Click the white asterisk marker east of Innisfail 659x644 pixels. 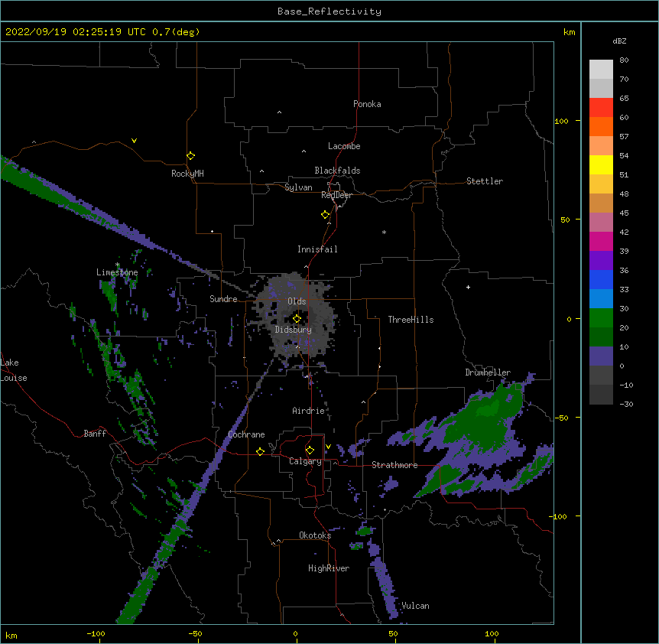384,232
